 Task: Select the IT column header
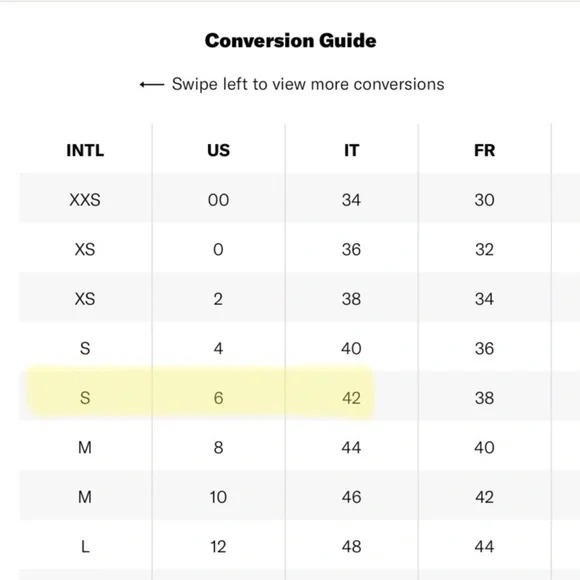point(351,151)
